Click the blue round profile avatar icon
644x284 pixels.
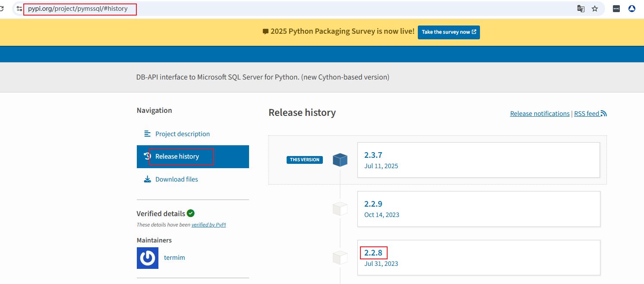click(632, 9)
